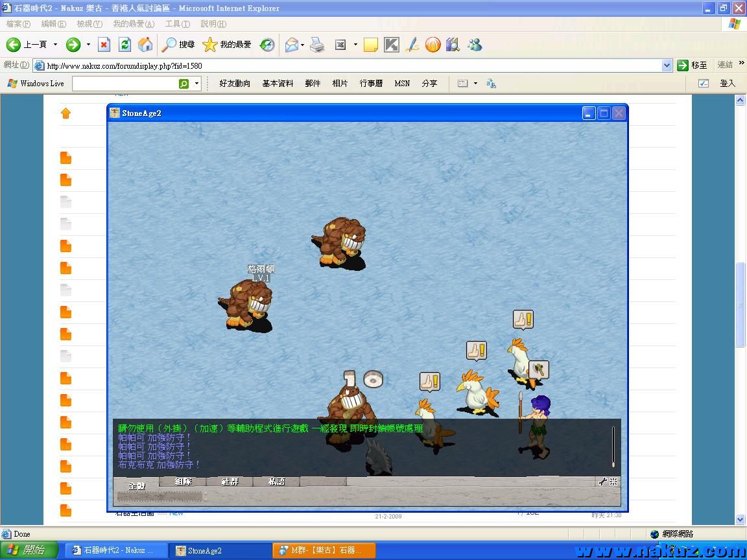The image size is (747, 560).
Task: Click the orange globe toolbar icon
Action: pos(433,45)
